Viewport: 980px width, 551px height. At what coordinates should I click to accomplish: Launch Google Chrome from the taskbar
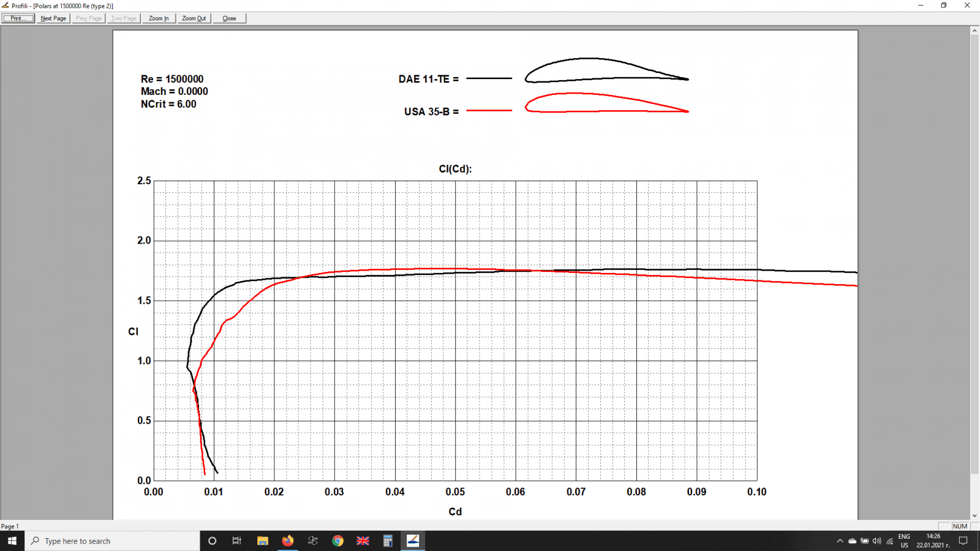[x=337, y=541]
